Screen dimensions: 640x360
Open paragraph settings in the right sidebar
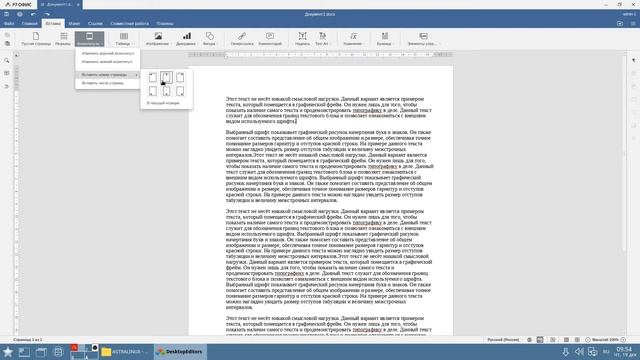(x=634, y=60)
